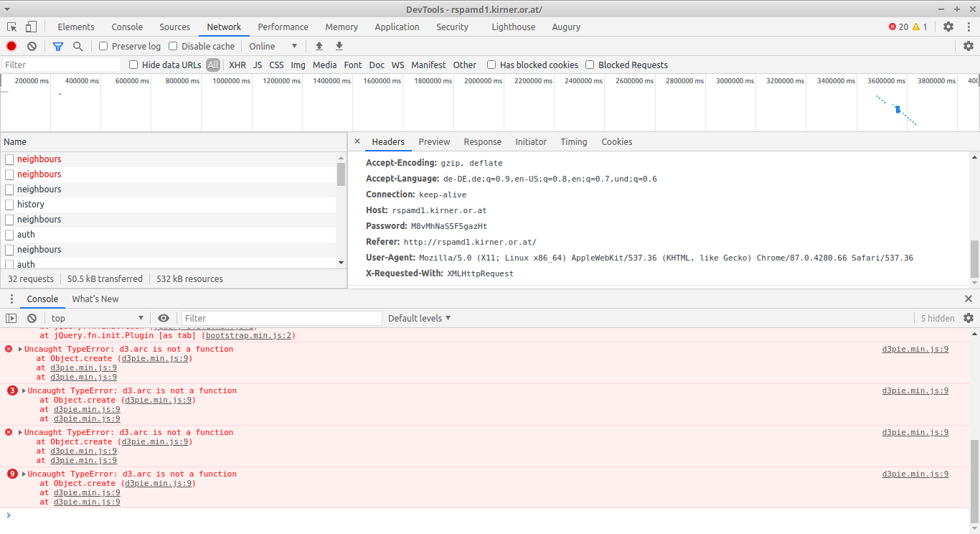This screenshot has height=534, width=980.
Task: Click in the console Filter input field
Action: (x=281, y=318)
